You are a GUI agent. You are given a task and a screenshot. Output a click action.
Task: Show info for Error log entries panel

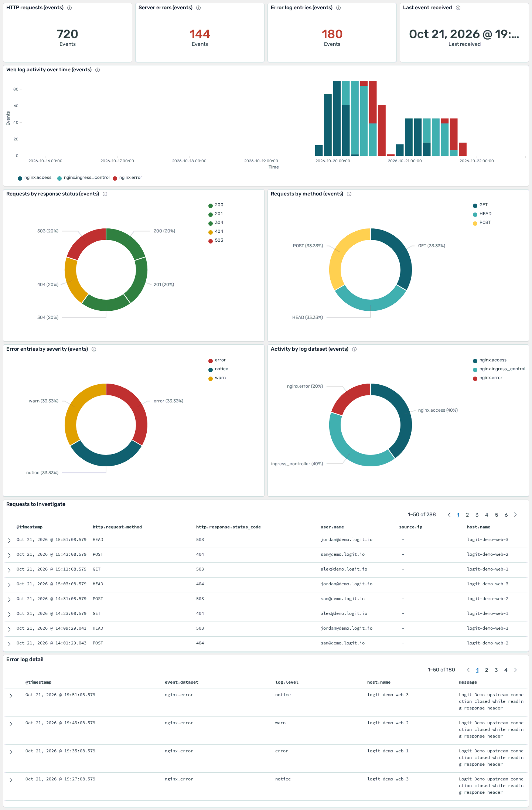[338, 8]
